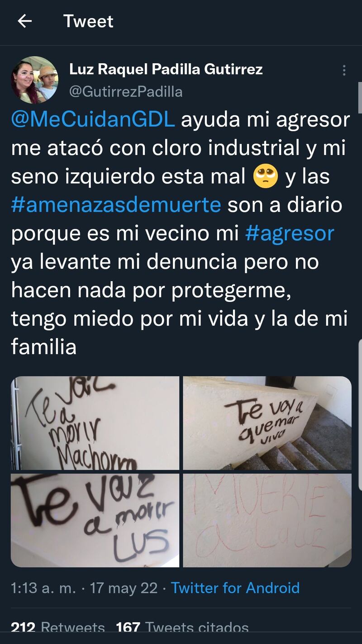Click the Tweet header title
Viewport: 362px width, 644px height.
click(88, 21)
